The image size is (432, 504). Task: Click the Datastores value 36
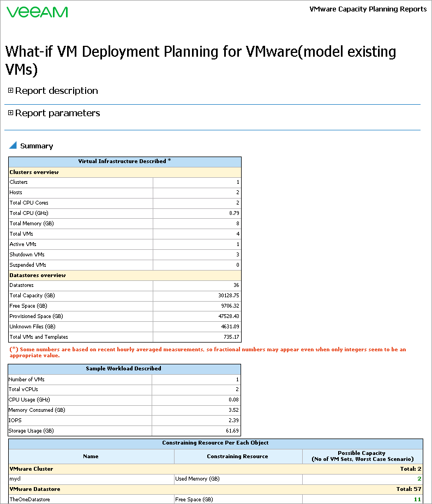236,285
